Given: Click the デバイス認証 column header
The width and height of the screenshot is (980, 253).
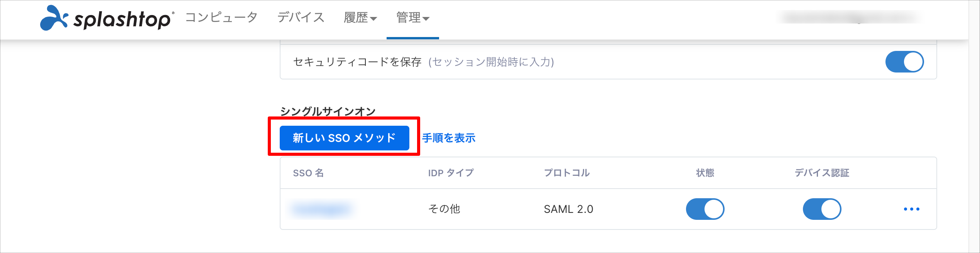Looking at the screenshot, I should click(x=822, y=173).
